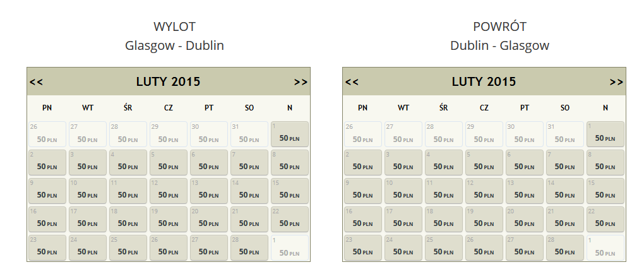This screenshot has width=644, height=267.
Task: Select February 3 in the return calendar
Action: coord(403,163)
